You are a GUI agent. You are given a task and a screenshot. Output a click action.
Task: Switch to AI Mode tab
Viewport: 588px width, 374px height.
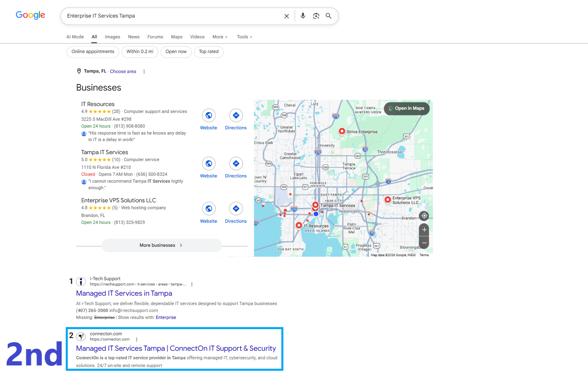point(75,37)
